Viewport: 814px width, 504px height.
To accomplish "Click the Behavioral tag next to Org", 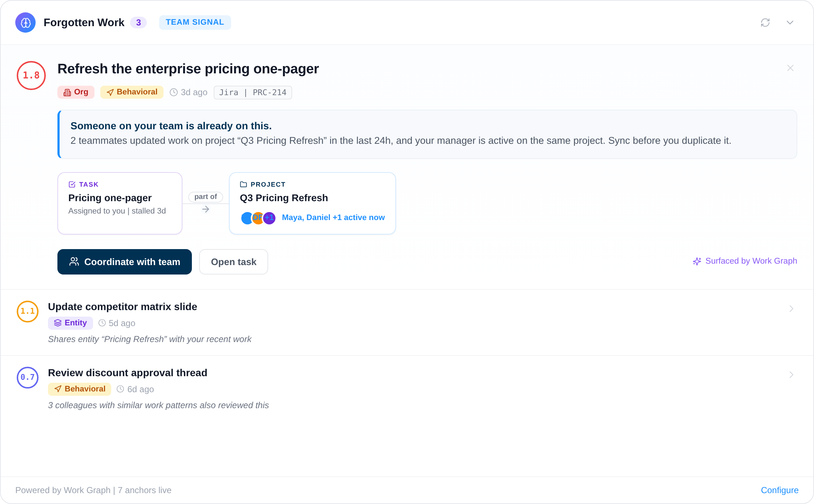I will click(x=132, y=92).
